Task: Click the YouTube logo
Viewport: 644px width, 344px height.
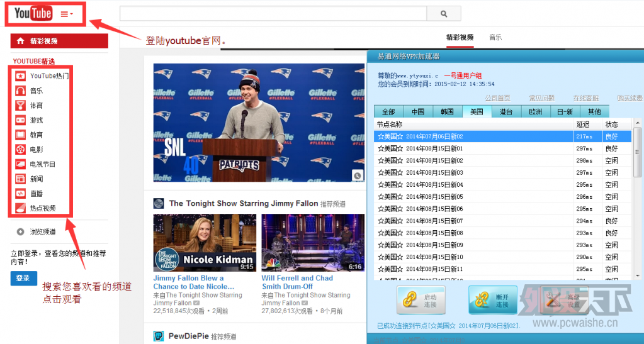Action: (33, 14)
